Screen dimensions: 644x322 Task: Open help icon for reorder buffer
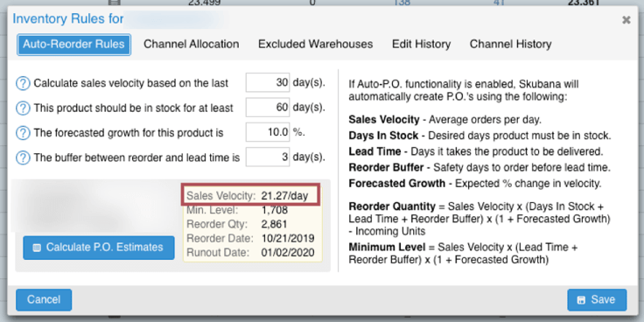pos(23,157)
